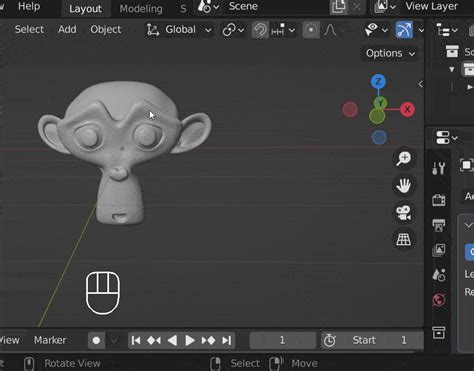
Task: Open the Output properties printer icon
Action: pos(439,225)
